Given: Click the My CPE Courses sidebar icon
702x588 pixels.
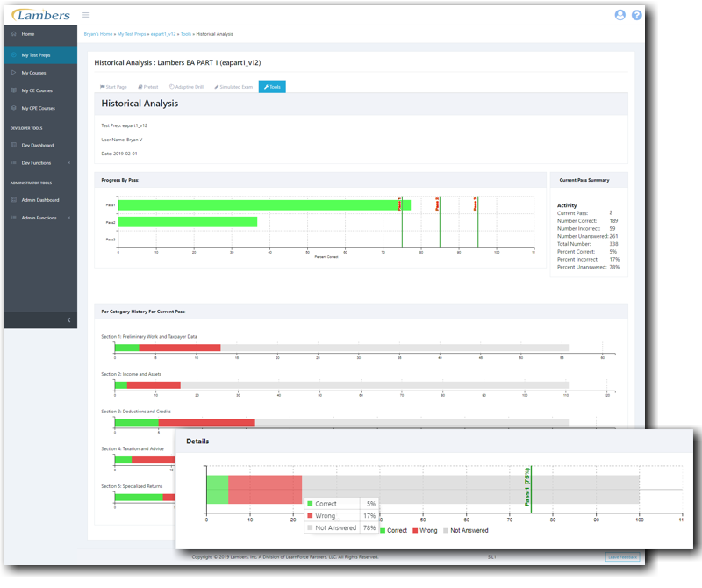Looking at the screenshot, I should point(14,108).
